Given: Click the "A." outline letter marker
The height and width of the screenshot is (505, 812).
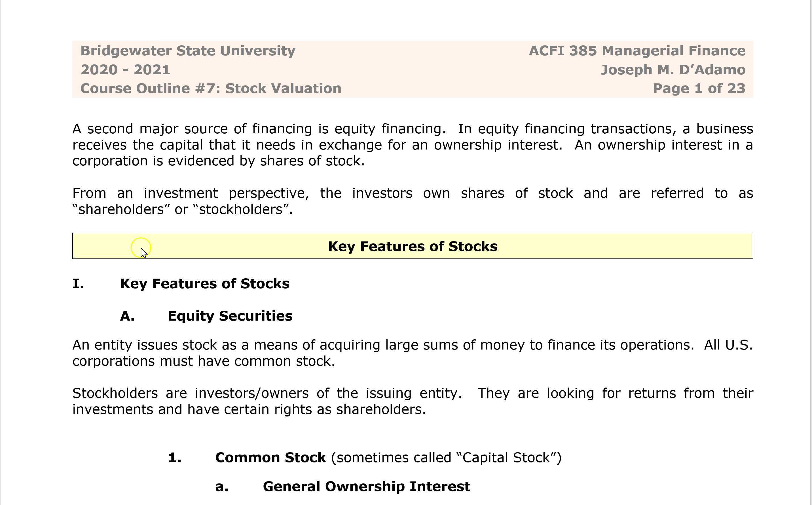Looking at the screenshot, I should click(x=127, y=316).
